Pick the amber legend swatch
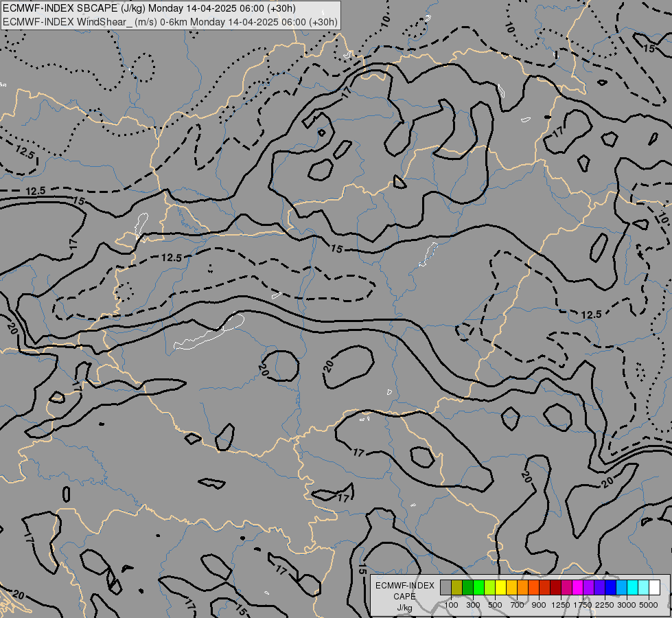The height and width of the screenshot is (618, 672). click(511, 587)
